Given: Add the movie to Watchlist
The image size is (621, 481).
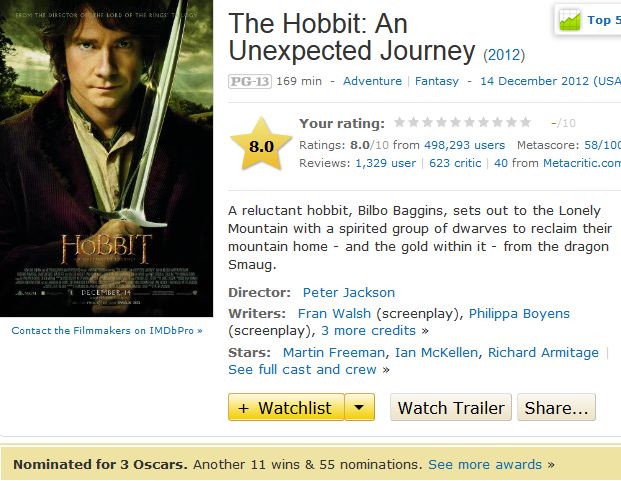Looking at the screenshot, I should pos(286,408).
